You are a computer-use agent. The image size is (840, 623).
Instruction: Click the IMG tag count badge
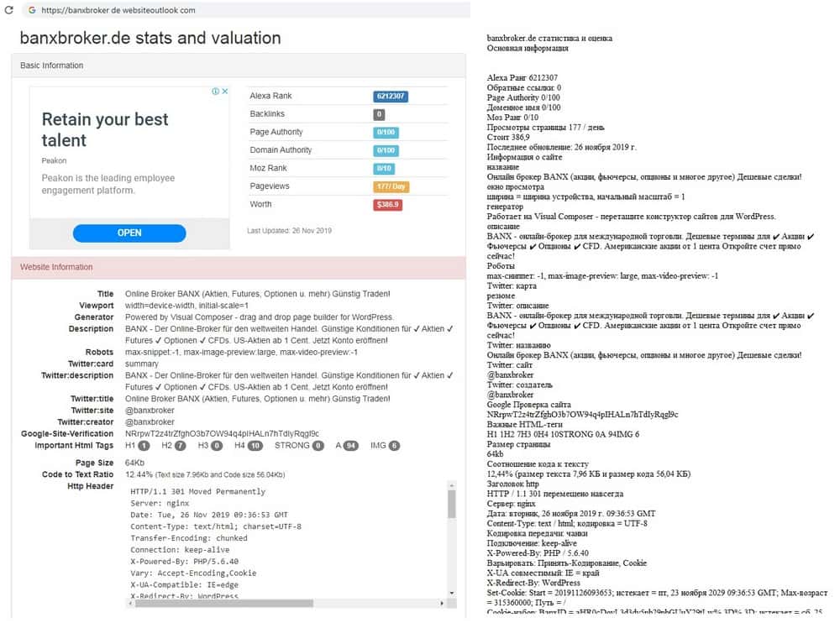click(394, 446)
